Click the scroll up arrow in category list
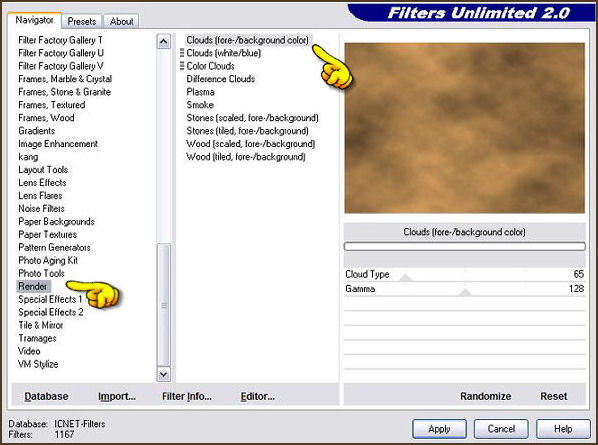The width and height of the screenshot is (598, 445). [x=164, y=41]
